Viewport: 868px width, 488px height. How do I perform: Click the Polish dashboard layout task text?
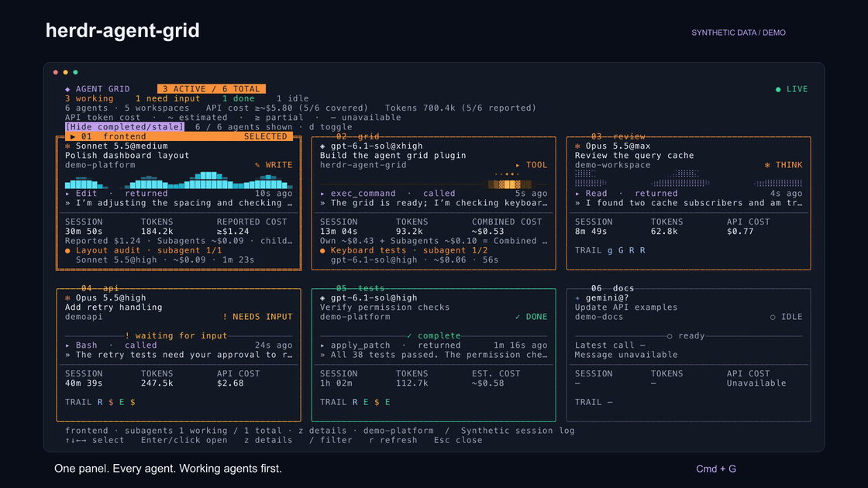coord(127,156)
